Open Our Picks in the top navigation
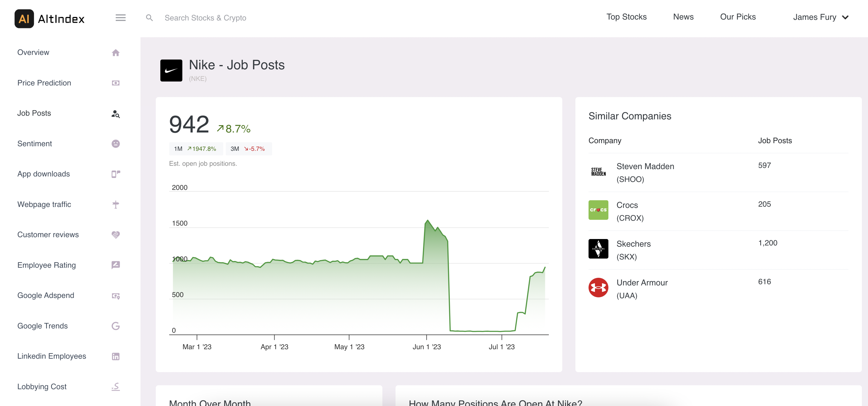868x406 pixels. pos(738,17)
